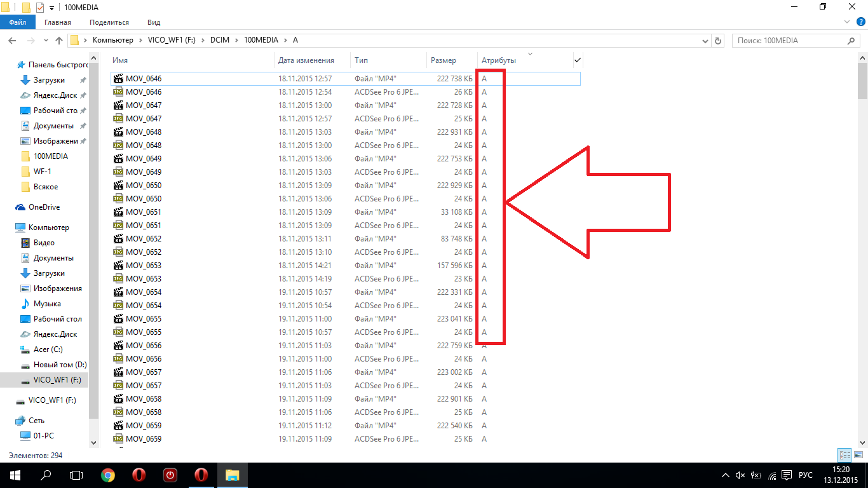Open Google Chrome from the taskbar

pyautogui.click(x=108, y=475)
